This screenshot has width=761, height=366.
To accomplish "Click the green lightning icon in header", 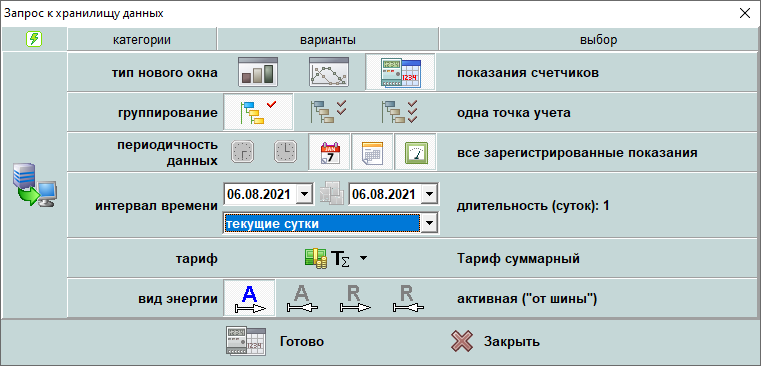I will click(x=34, y=39).
